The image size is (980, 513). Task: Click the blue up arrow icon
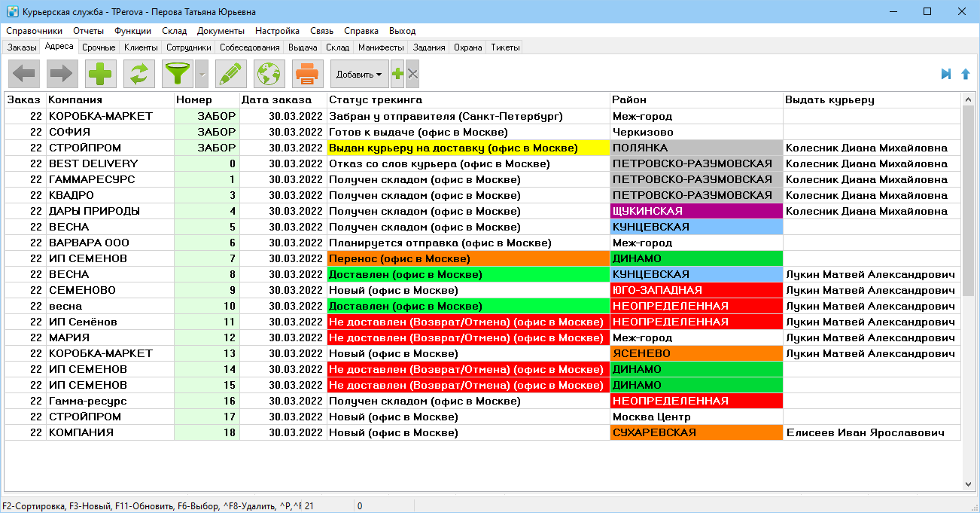(x=966, y=74)
